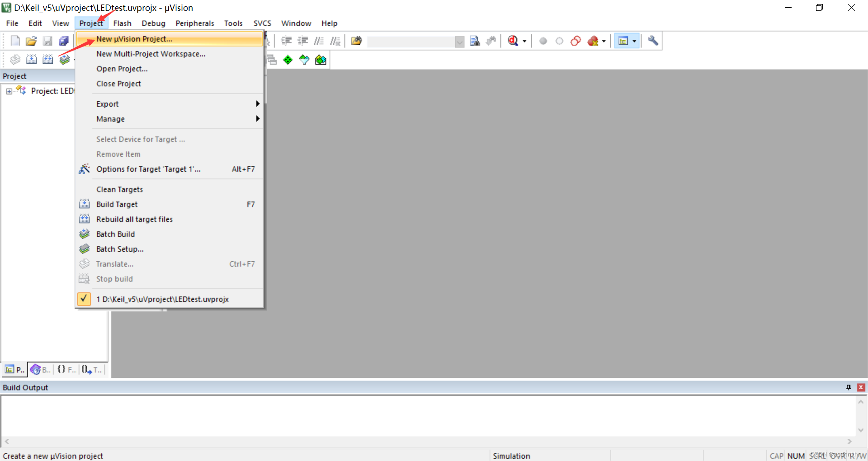
Task: Open the Edit menu
Action: (35, 23)
